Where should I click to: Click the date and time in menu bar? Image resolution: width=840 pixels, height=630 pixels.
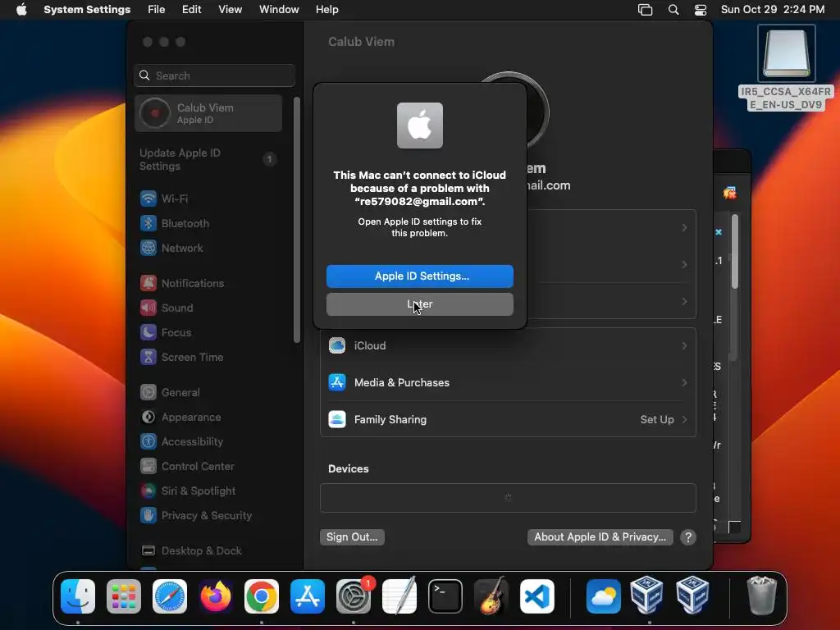pos(773,10)
